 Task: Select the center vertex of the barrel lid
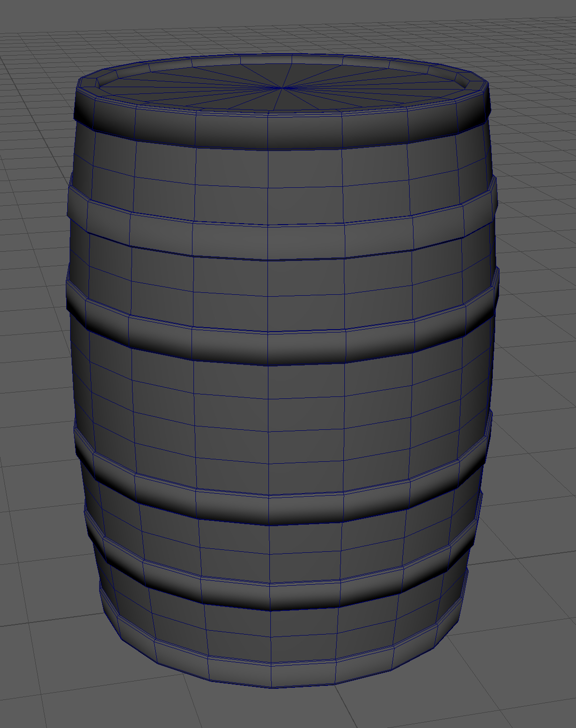click(x=282, y=88)
